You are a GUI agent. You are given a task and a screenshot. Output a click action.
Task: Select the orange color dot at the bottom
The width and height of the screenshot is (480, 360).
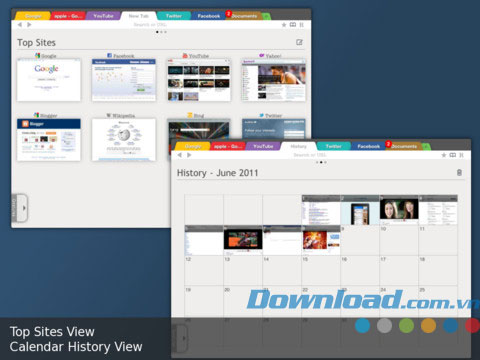point(428,326)
